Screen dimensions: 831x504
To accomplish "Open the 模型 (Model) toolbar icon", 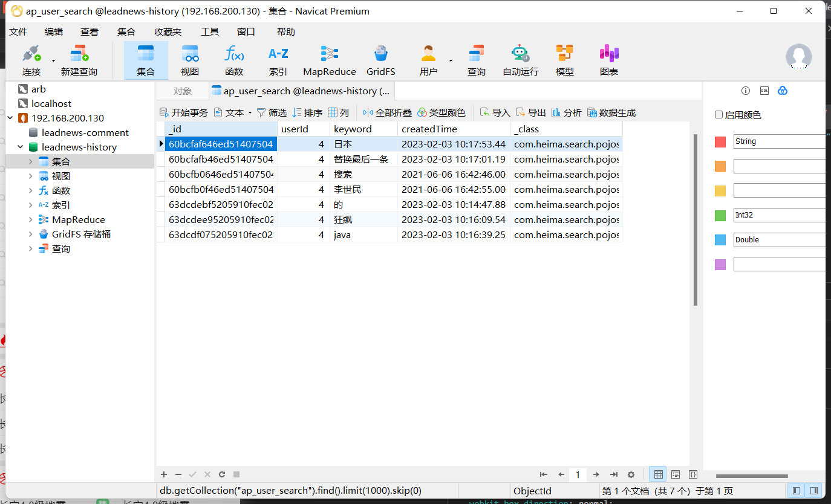I will [x=565, y=60].
